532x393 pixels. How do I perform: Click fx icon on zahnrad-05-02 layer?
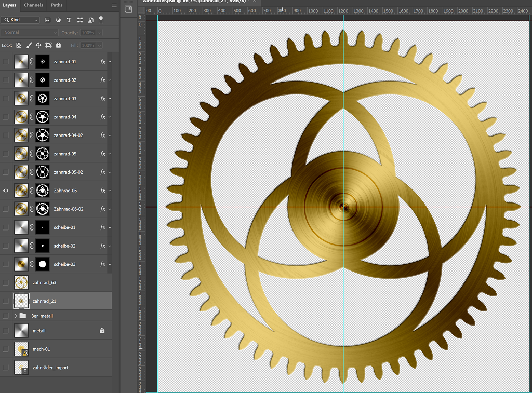(x=103, y=172)
